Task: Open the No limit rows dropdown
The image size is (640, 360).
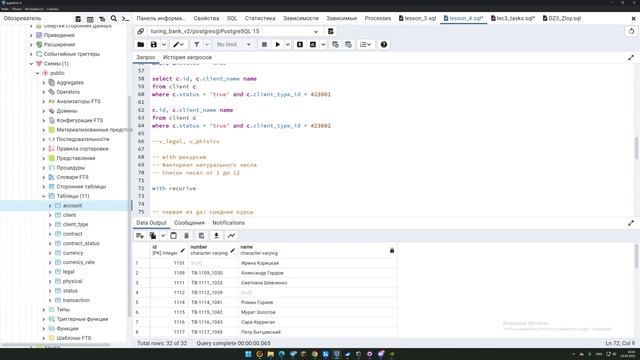Action: [x=234, y=44]
